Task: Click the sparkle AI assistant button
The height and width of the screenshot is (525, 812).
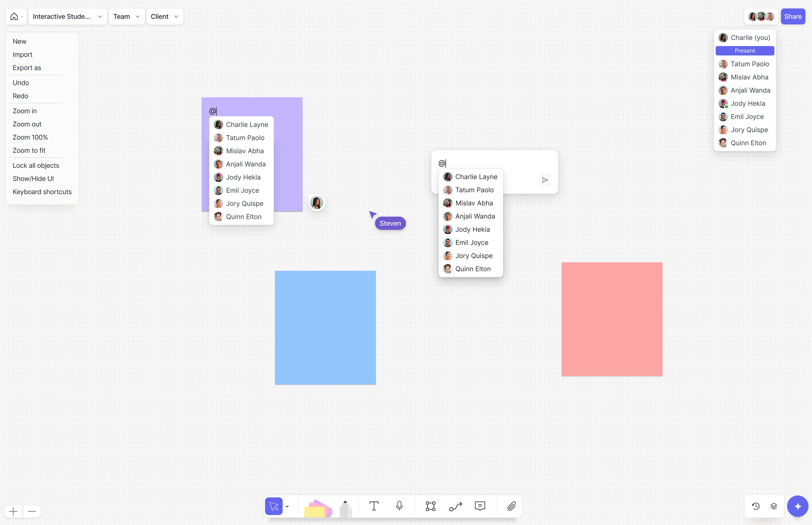Action: click(797, 506)
